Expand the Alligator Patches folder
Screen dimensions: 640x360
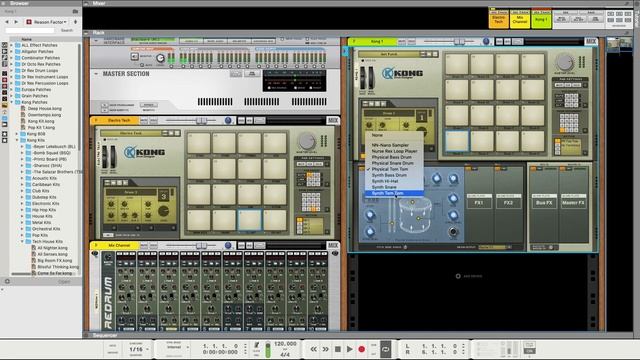(11, 51)
